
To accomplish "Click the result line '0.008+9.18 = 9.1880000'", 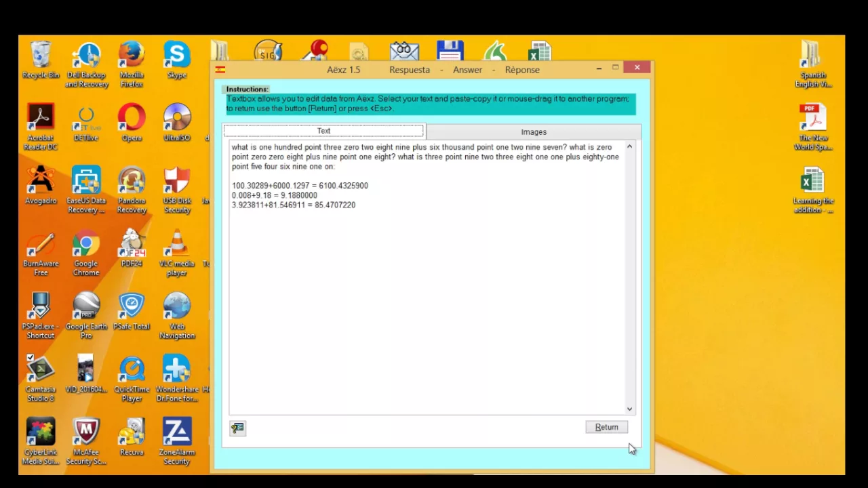I will (275, 195).
